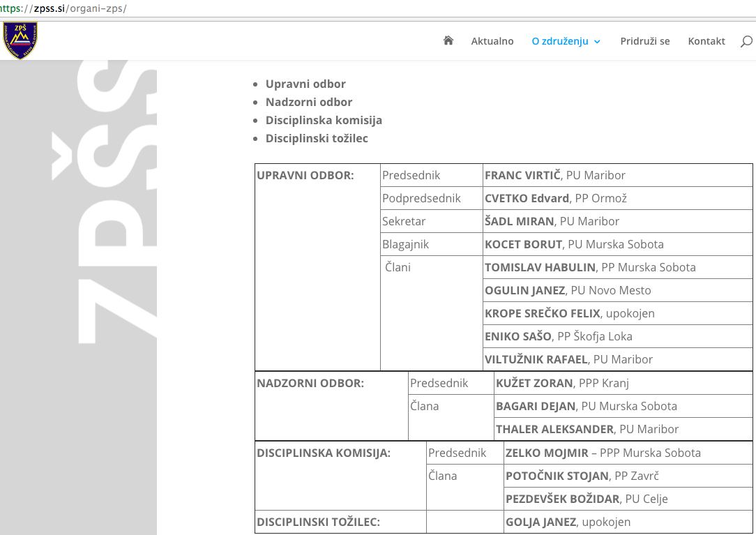Go to the home page icon

[448, 40]
